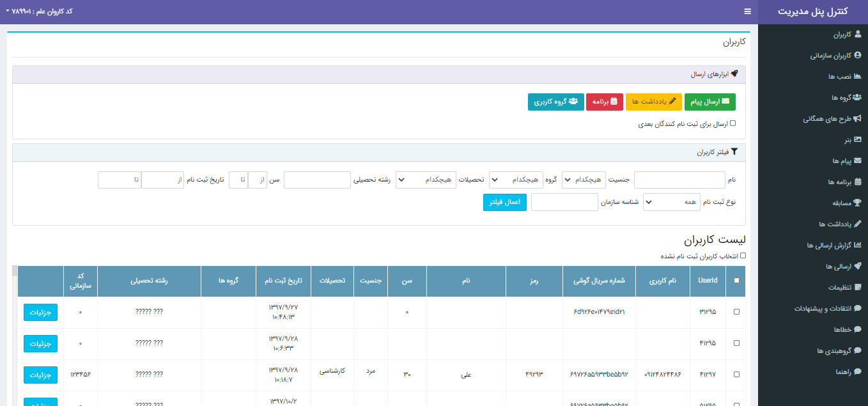The height and width of the screenshot is (406, 868).
Task: Toggle the select-all checkbox in table header
Action: tap(736, 281)
